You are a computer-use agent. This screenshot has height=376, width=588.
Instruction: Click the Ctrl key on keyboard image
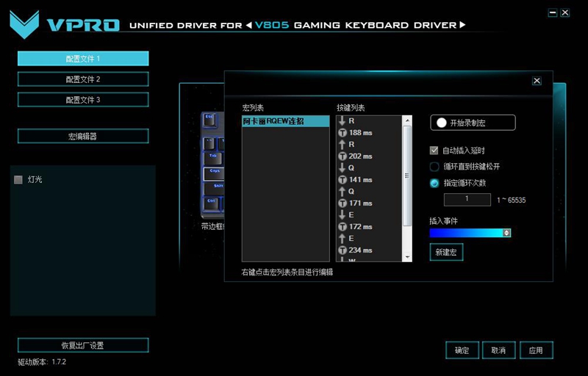click(211, 204)
